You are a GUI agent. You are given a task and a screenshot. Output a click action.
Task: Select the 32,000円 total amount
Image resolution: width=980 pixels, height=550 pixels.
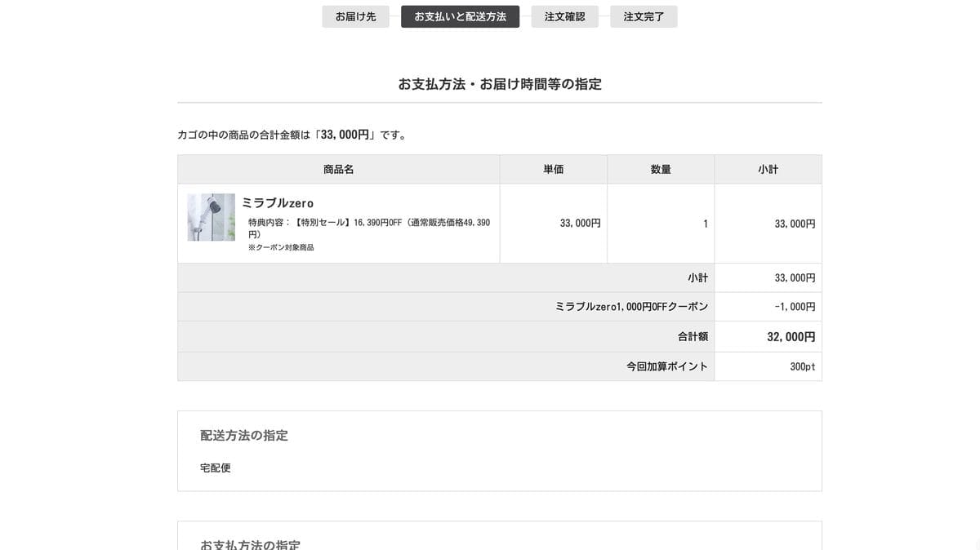[x=791, y=336]
